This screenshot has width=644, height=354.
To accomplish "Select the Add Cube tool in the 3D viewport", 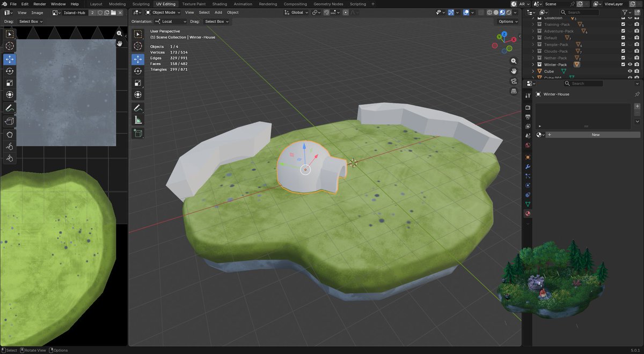I will [138, 133].
